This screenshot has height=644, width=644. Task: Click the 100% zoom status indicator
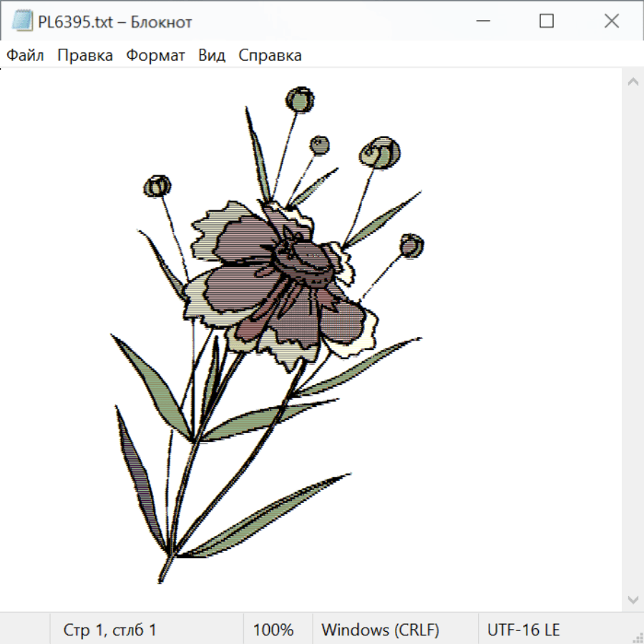pyautogui.click(x=273, y=630)
